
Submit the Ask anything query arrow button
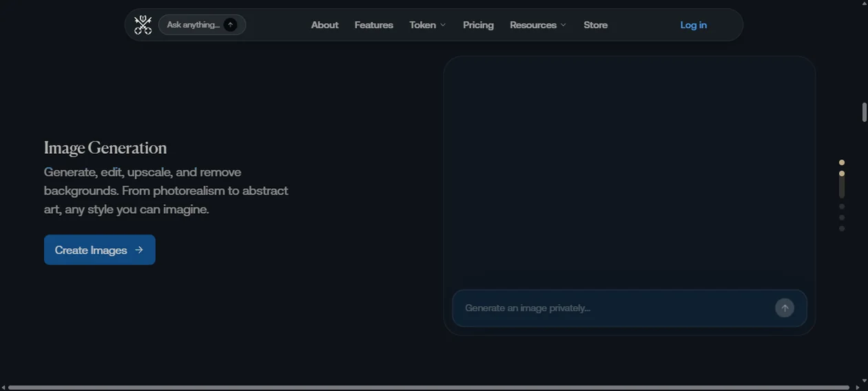click(231, 25)
